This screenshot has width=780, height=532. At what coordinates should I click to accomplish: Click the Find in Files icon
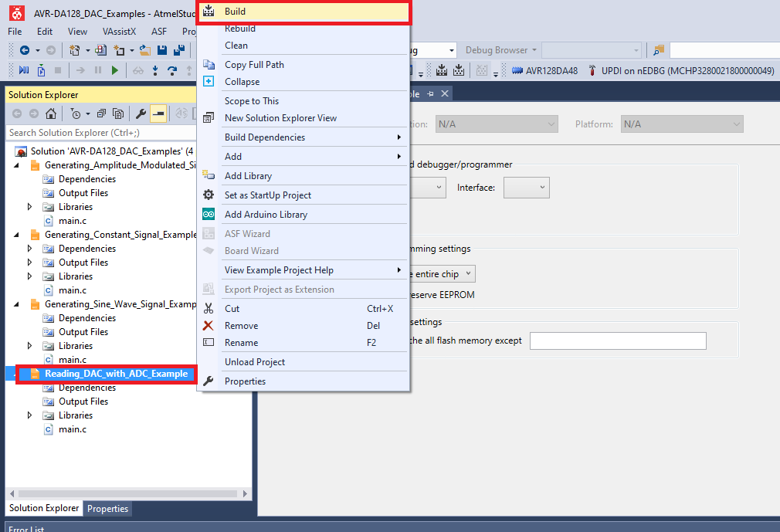pyautogui.click(x=659, y=50)
